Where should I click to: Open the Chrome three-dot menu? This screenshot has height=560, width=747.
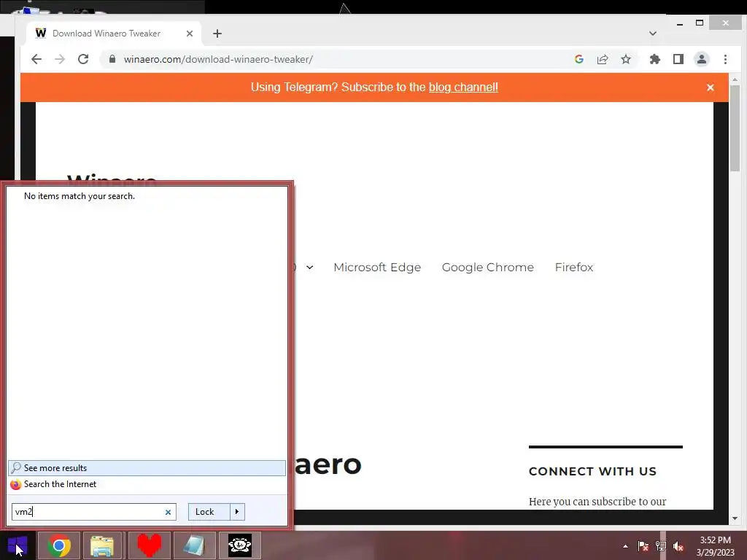click(x=725, y=59)
